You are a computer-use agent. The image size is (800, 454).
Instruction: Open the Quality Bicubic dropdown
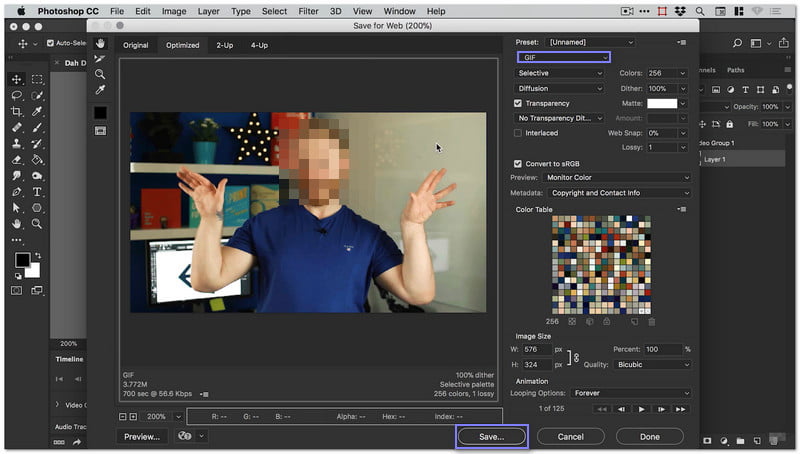coord(653,365)
